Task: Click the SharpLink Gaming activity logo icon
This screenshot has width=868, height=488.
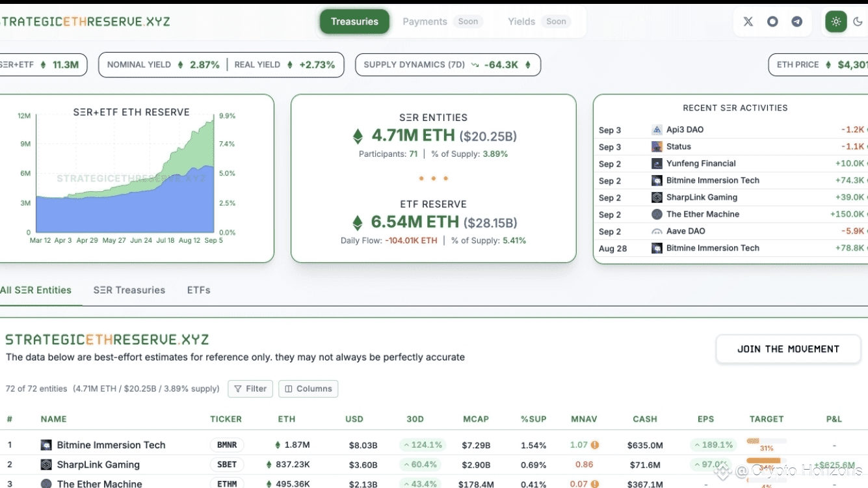Action: click(657, 197)
